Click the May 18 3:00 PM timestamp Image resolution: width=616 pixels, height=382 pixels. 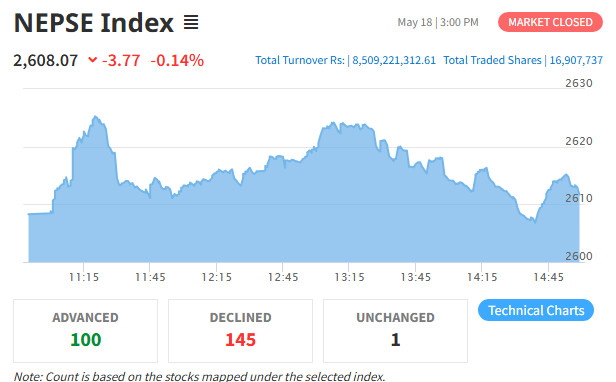(438, 22)
